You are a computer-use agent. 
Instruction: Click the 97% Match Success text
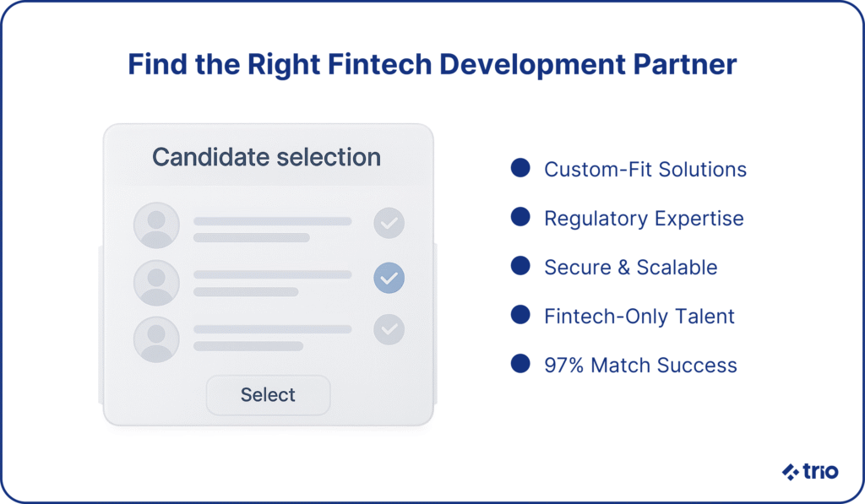point(640,365)
